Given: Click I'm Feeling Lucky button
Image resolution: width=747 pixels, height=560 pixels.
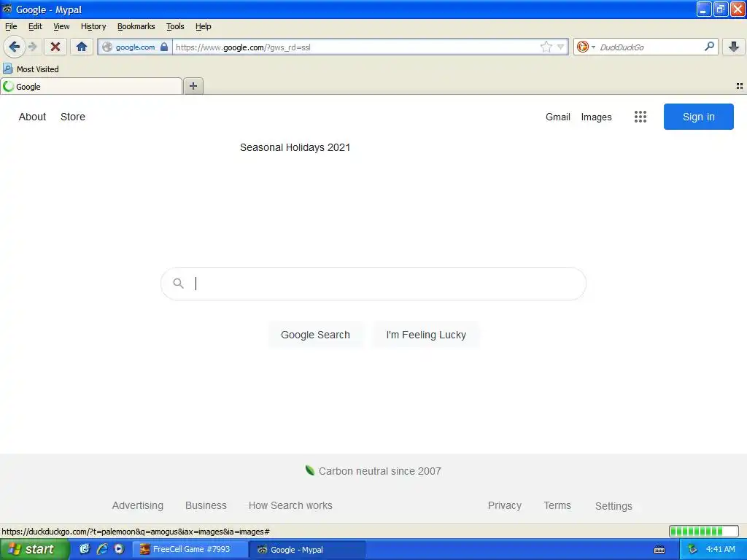Looking at the screenshot, I should (x=426, y=335).
